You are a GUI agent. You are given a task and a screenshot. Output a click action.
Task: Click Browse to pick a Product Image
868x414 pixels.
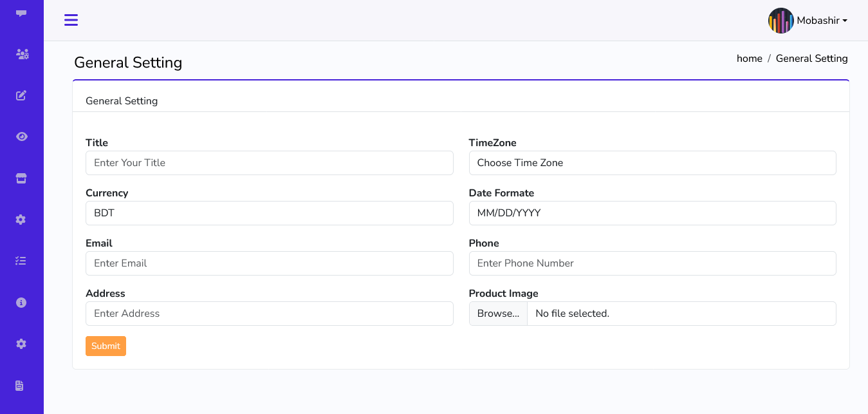pos(498,314)
